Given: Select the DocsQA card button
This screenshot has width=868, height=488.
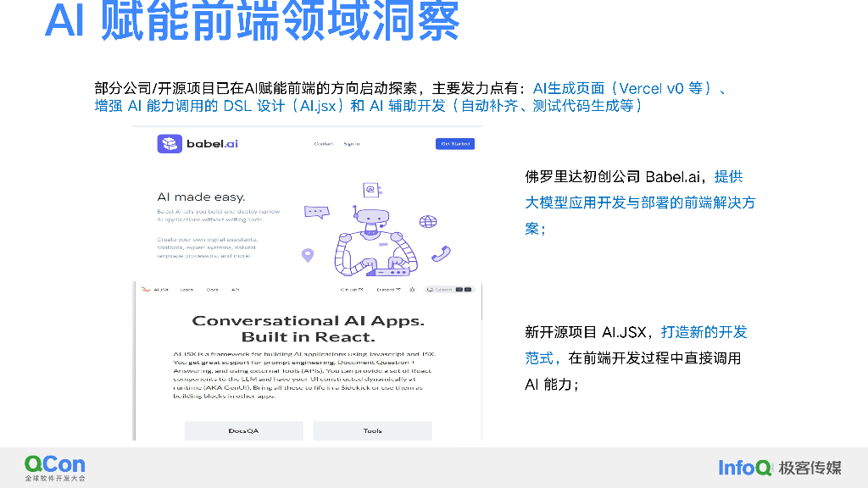Looking at the screenshot, I should (243, 430).
